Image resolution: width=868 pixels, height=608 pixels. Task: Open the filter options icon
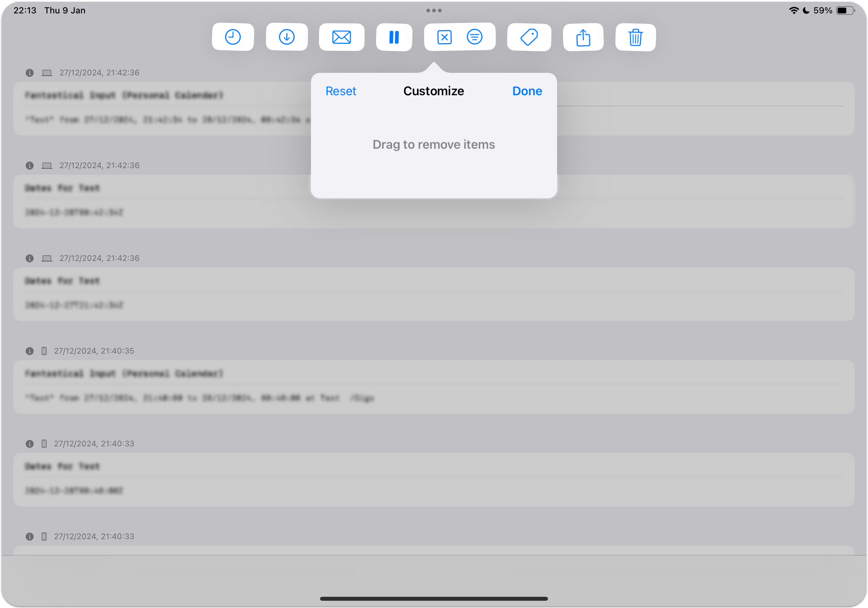pyautogui.click(x=475, y=36)
